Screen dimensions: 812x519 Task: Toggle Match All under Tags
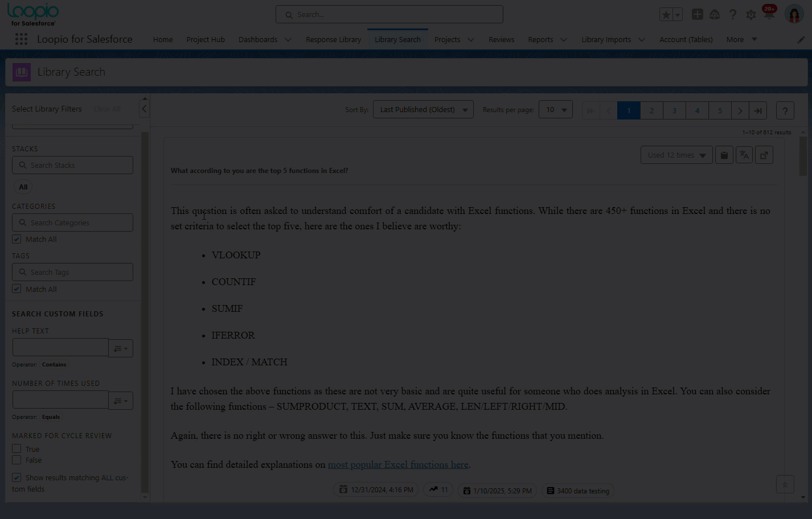point(17,289)
